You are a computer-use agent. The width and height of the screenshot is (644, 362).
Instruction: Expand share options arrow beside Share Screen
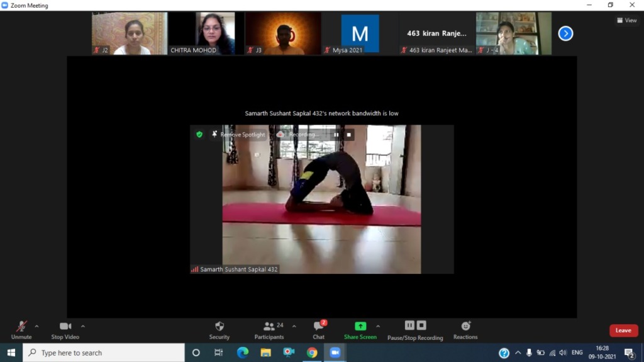click(378, 326)
